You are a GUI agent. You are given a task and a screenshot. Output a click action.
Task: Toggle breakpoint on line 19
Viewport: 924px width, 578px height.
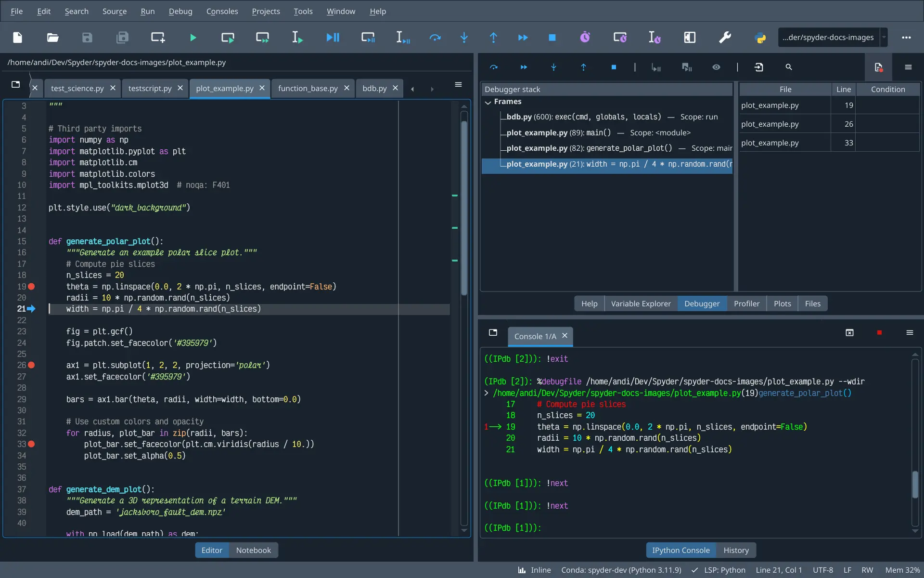tap(31, 287)
